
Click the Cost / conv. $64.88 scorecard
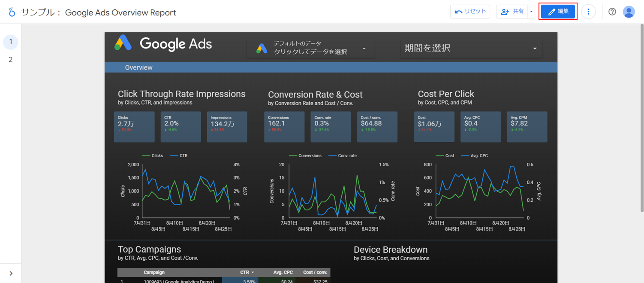(377, 127)
